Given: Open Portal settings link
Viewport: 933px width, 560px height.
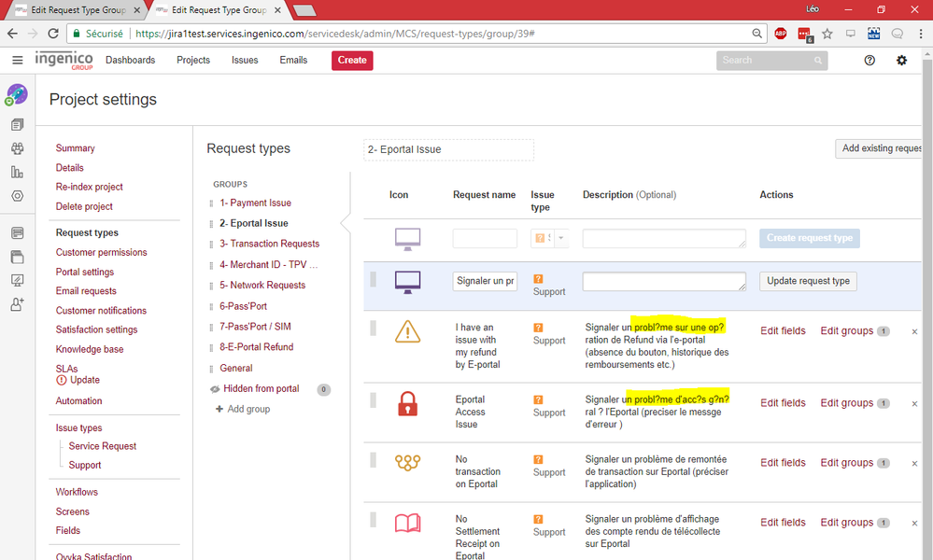Looking at the screenshot, I should tap(84, 272).
